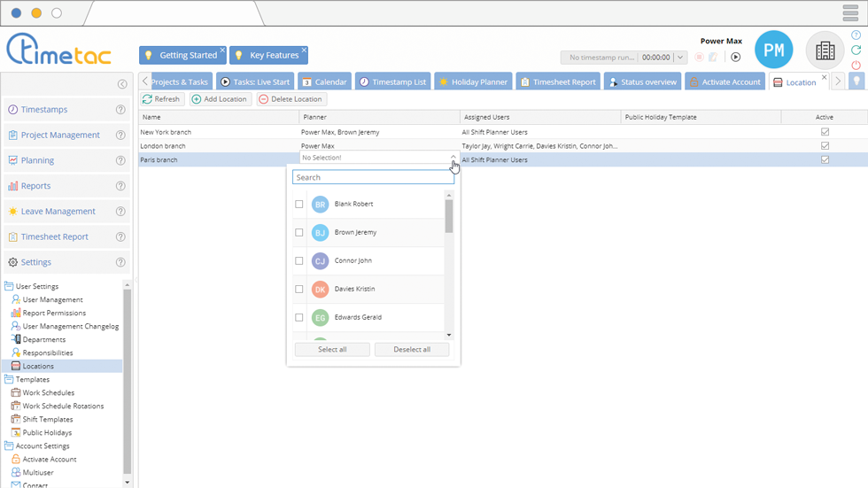Screen dimensions: 868x488
Task: Click the user list scrollbar down arrow
Action: pyautogui.click(x=449, y=335)
